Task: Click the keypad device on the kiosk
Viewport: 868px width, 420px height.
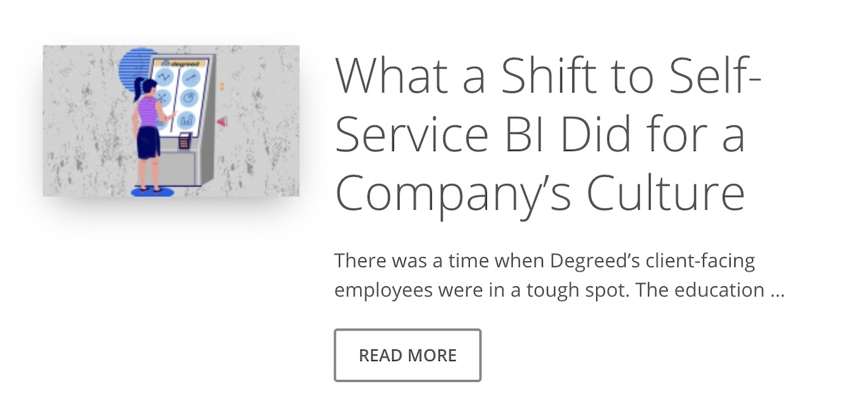Action: coord(184,140)
